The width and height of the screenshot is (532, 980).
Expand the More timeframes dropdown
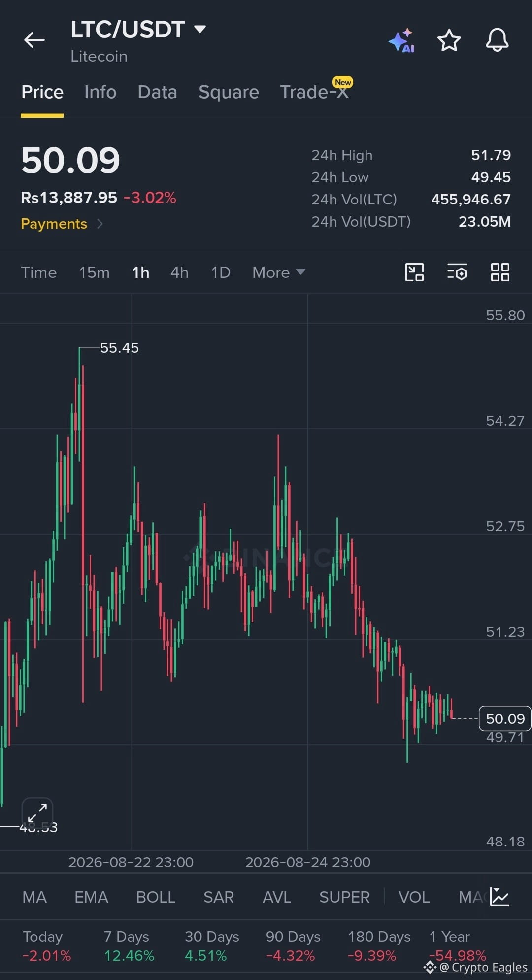(279, 272)
